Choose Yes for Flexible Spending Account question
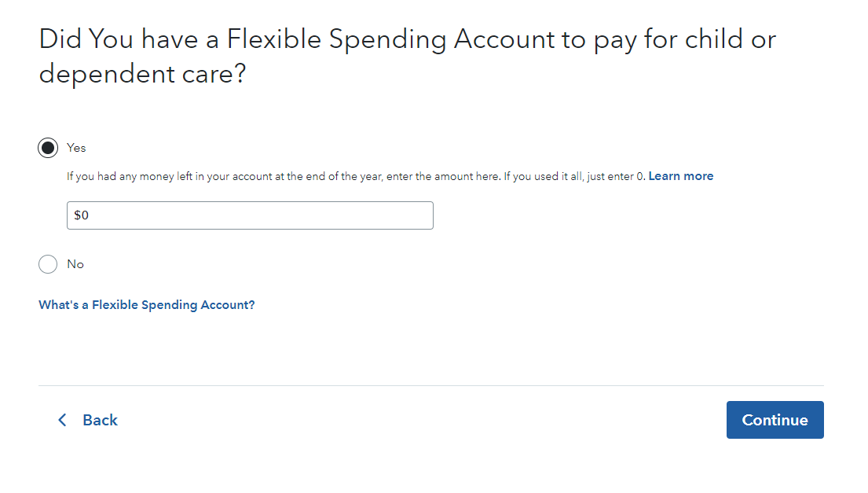The height and width of the screenshot is (493, 868). click(48, 148)
